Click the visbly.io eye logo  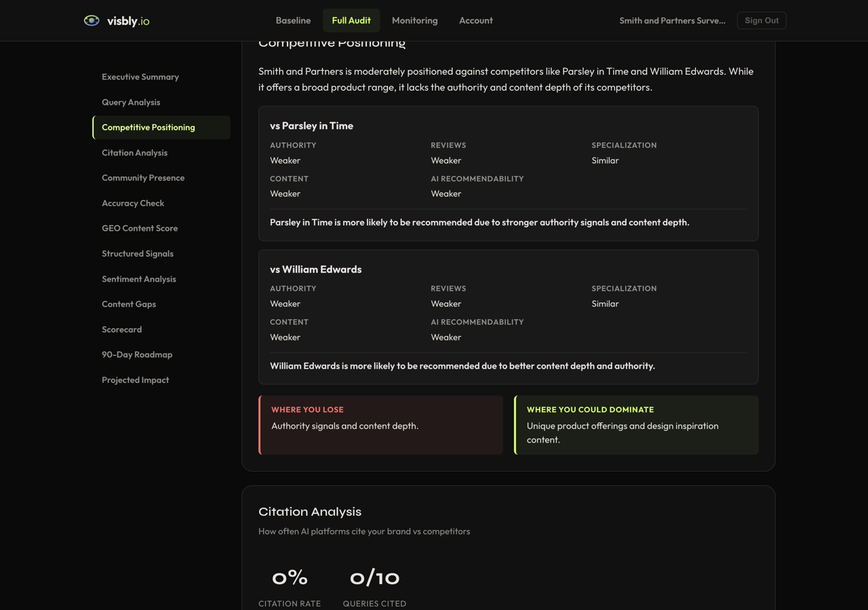coord(91,20)
